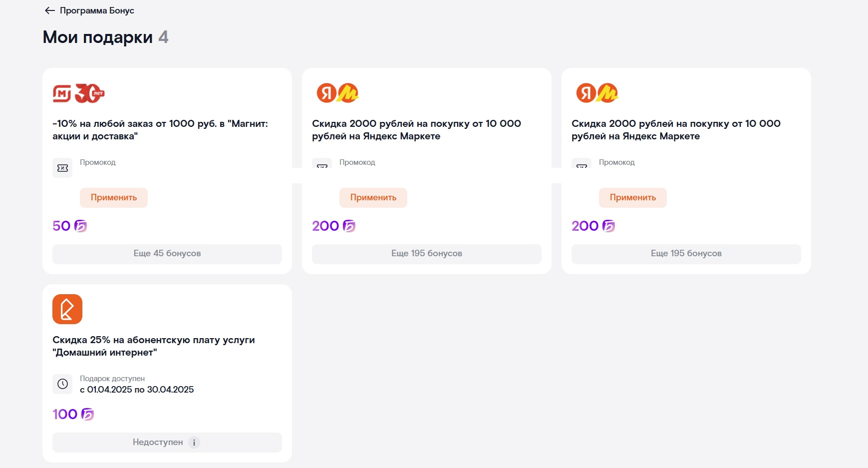Screen dimensions: 868x468
Task: Open the Программа Бонус back link
Action: click(x=97, y=10)
